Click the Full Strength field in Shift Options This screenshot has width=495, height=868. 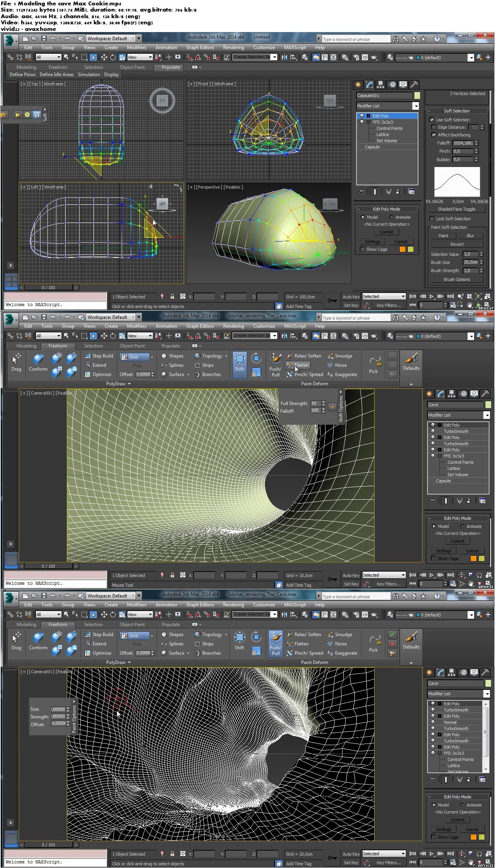click(315, 403)
